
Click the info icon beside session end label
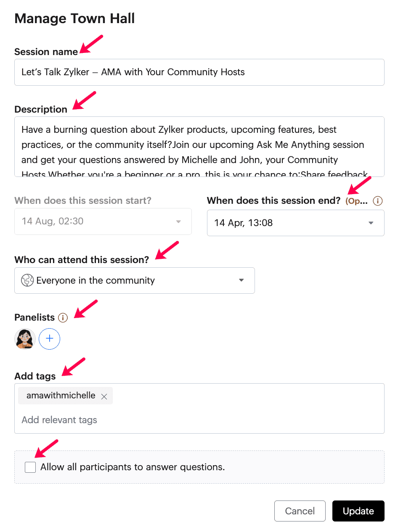tap(378, 201)
